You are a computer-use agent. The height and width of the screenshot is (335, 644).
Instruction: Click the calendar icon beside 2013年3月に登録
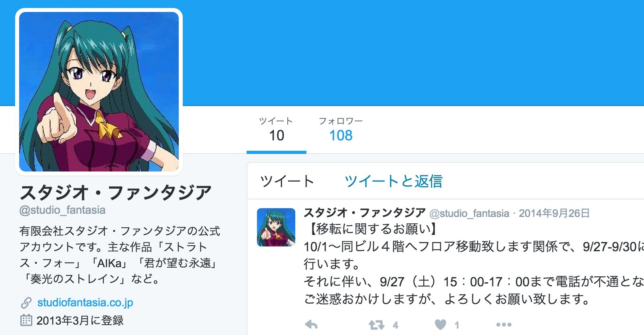[26, 320]
